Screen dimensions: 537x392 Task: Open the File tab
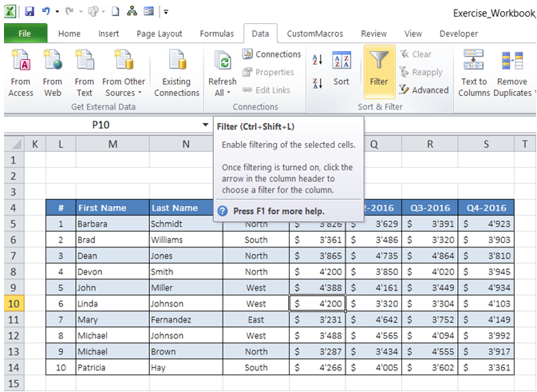(x=25, y=34)
